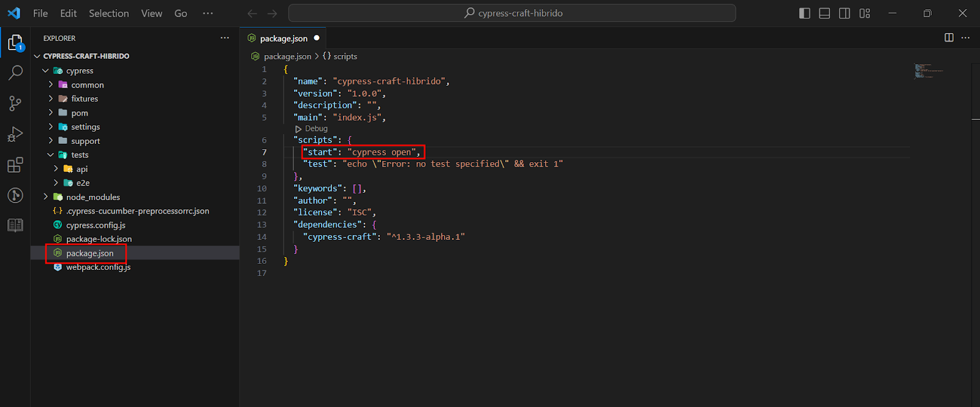Click the webpack.config.js file icon
The height and width of the screenshot is (407, 980).
click(58, 267)
